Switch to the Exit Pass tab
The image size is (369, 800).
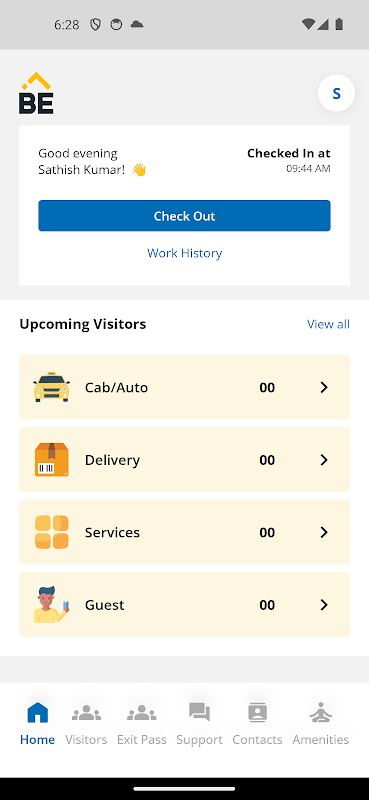tap(141, 724)
